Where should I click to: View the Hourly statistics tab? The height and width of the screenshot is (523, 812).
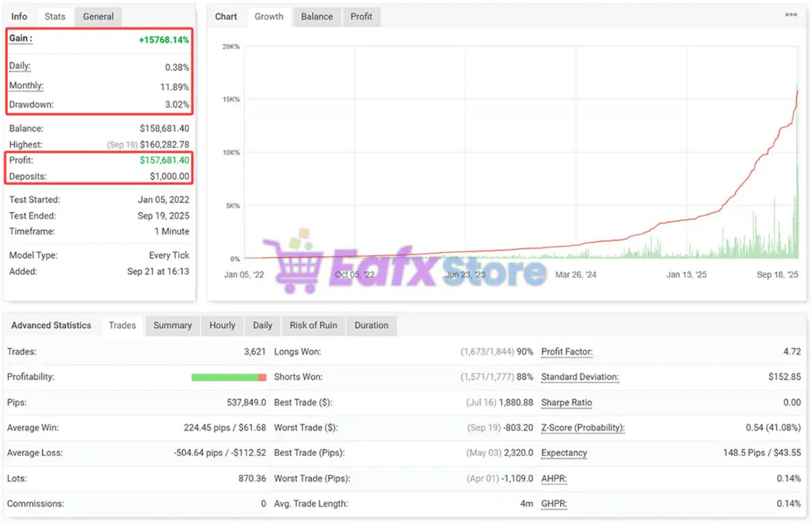pos(222,325)
